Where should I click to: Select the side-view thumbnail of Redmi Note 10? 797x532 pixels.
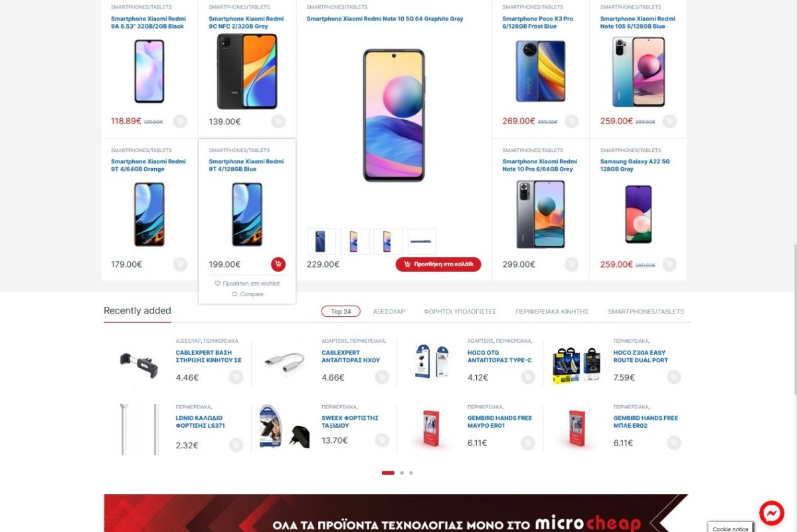click(x=422, y=241)
